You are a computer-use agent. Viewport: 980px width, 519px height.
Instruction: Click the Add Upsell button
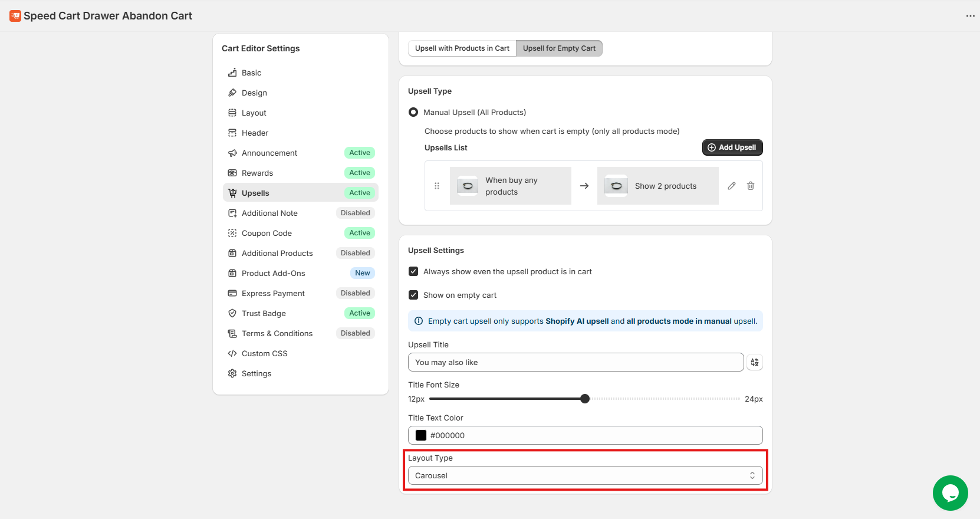(732, 147)
